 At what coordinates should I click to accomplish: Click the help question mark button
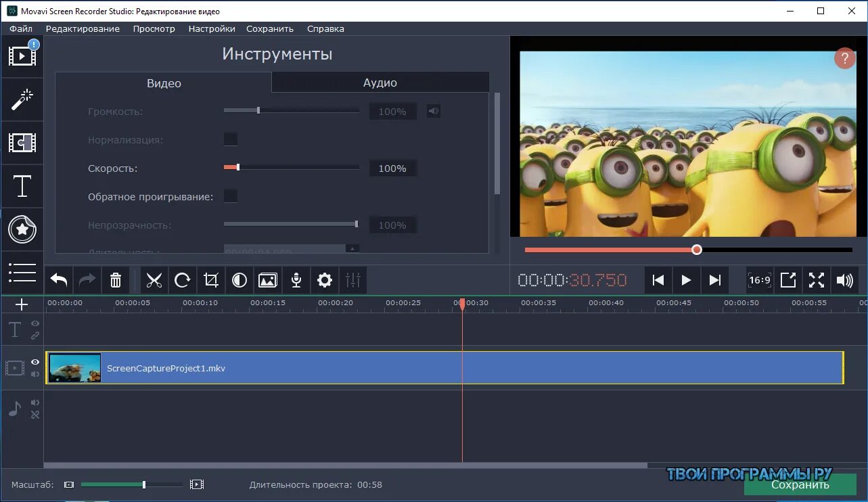[844, 58]
